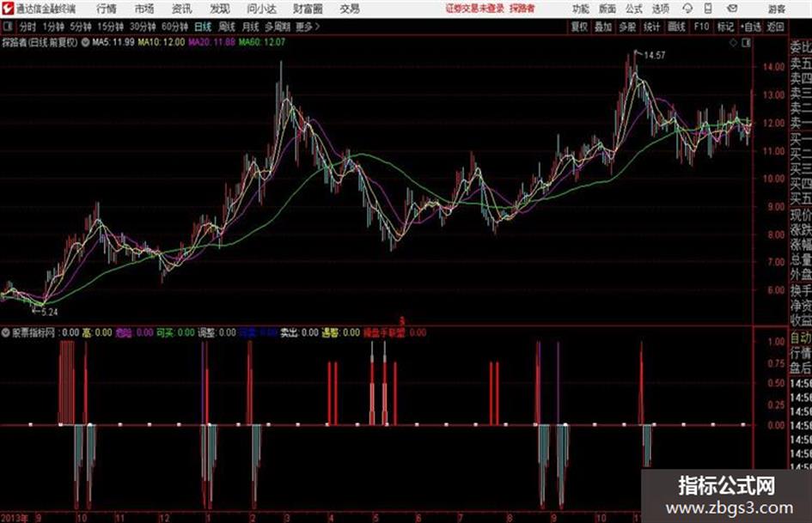Open the 问小达 menu
The image size is (812, 523).
coord(261,9)
